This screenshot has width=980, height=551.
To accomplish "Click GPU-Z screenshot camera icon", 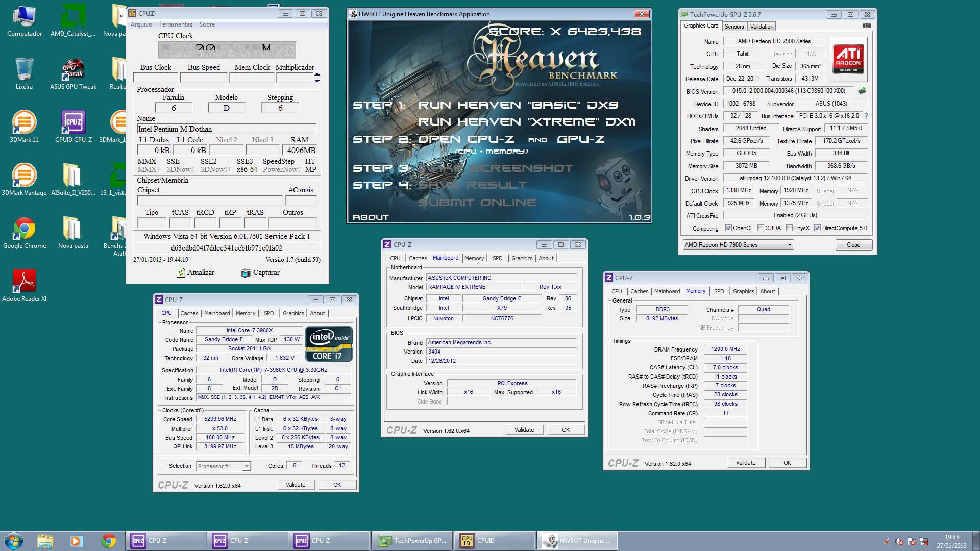I will tap(867, 26).
